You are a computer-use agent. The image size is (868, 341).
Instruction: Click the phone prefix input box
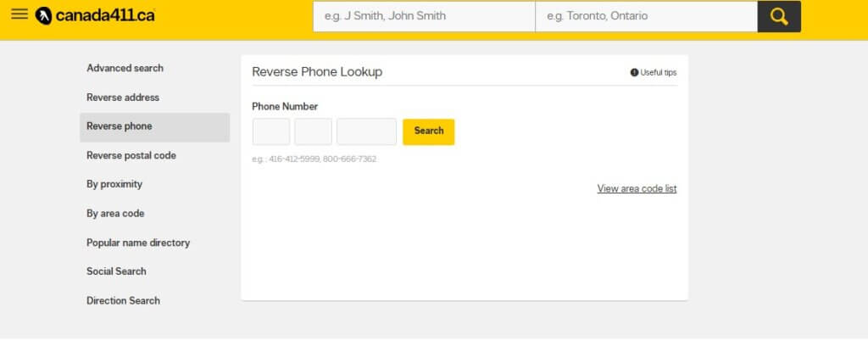(x=314, y=131)
